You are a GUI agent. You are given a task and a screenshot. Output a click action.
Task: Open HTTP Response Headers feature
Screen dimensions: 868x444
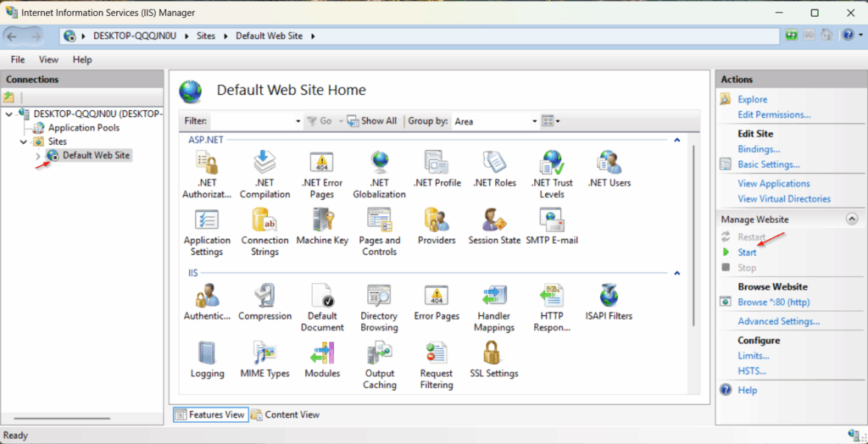[551, 308]
